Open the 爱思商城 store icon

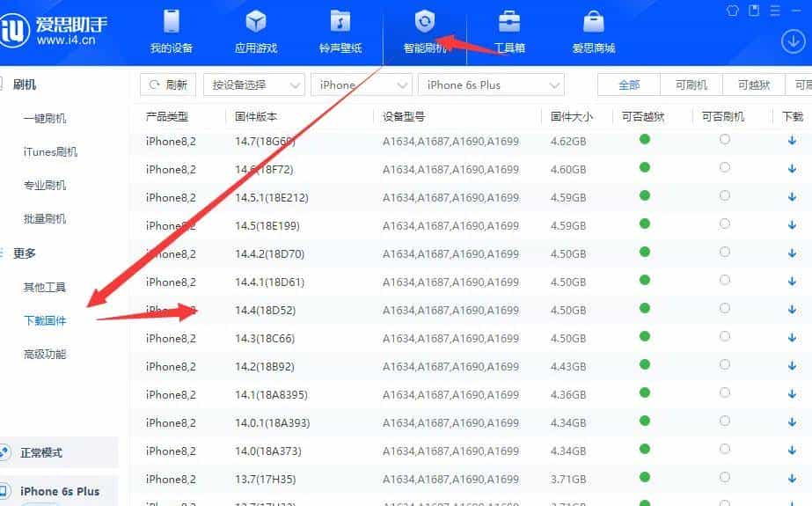594,22
